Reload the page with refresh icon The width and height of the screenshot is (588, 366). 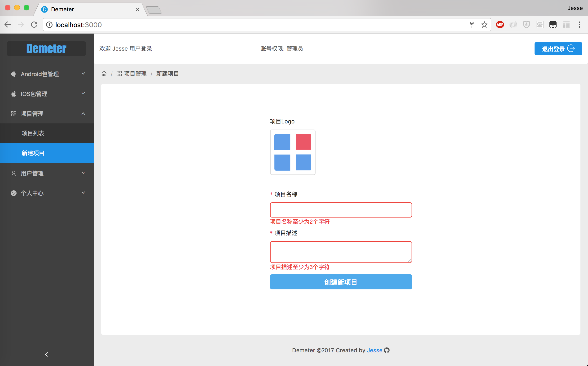(x=34, y=25)
